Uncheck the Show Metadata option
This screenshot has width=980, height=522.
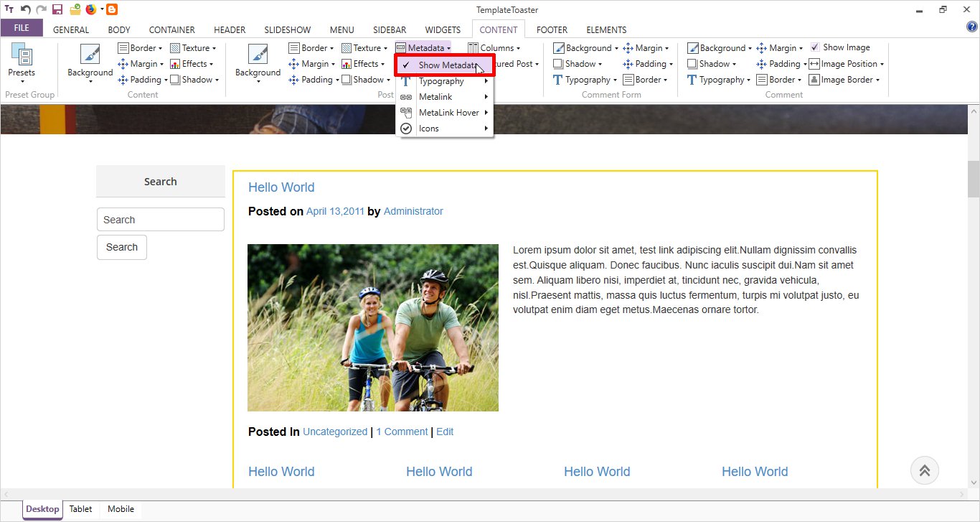coord(444,65)
